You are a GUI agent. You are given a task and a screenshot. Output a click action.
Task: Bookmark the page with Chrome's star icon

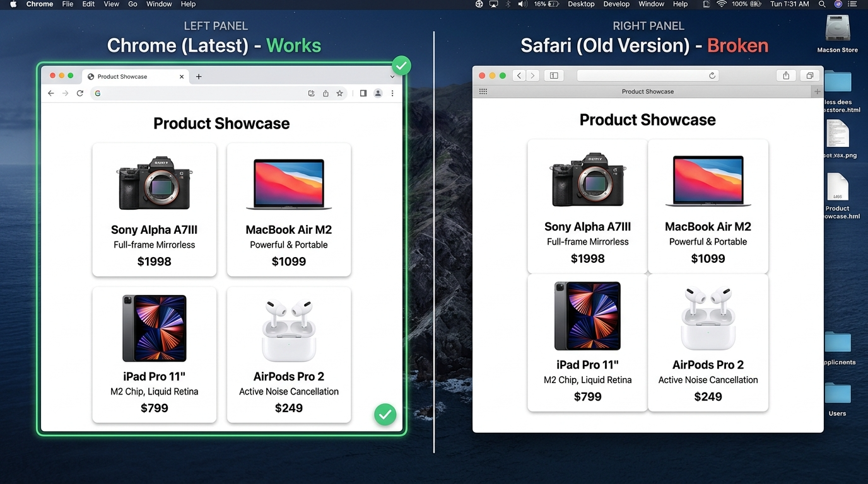pyautogui.click(x=339, y=93)
